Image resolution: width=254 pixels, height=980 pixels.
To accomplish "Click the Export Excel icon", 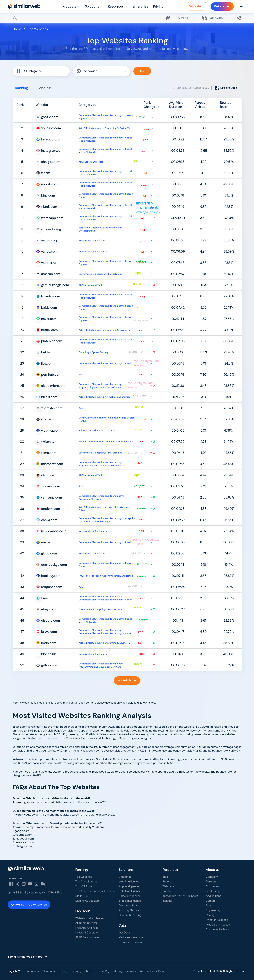I will [217, 88].
